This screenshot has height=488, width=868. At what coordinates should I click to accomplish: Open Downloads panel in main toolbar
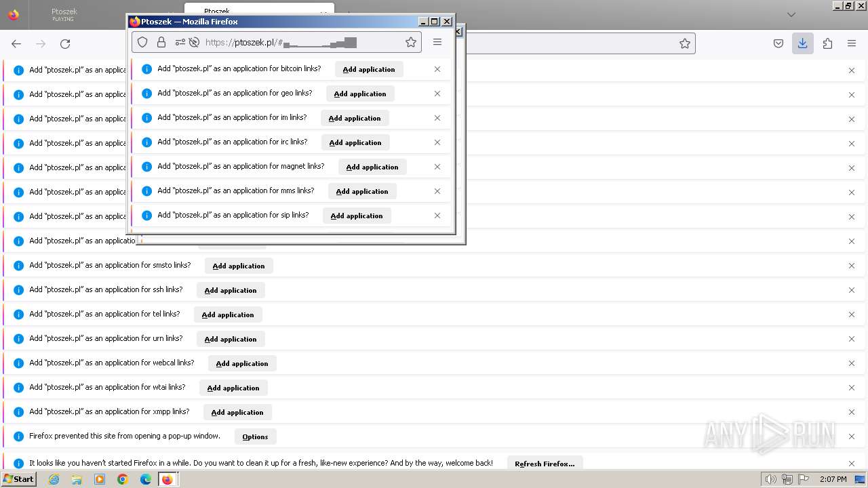click(x=803, y=43)
